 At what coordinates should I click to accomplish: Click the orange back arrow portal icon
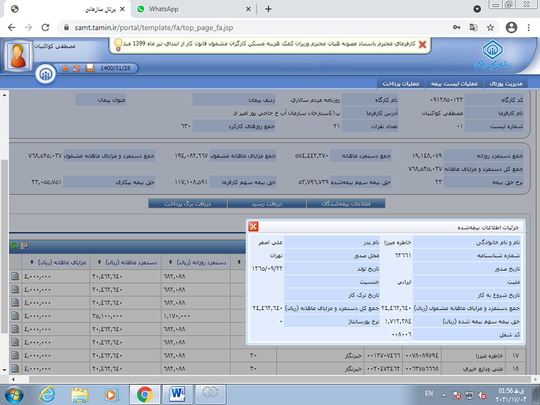[x=65, y=68]
